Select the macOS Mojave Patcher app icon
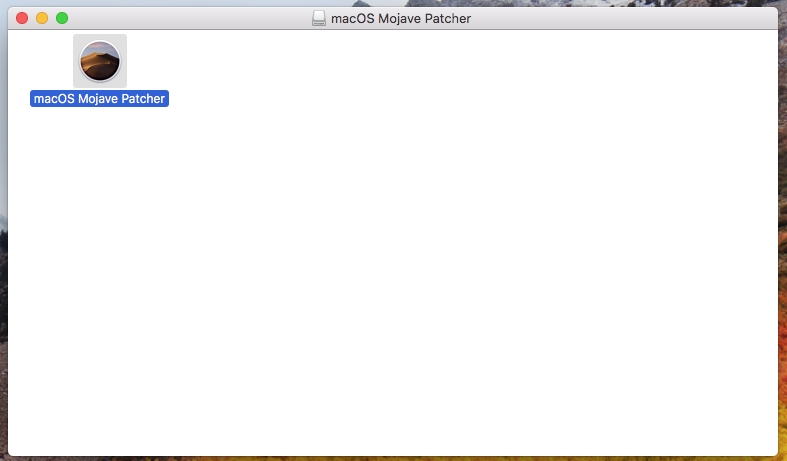 click(100, 61)
